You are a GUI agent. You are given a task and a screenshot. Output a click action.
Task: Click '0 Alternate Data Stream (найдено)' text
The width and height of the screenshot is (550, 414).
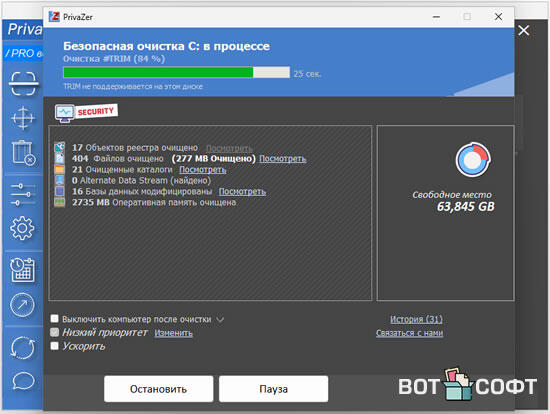pos(141,180)
